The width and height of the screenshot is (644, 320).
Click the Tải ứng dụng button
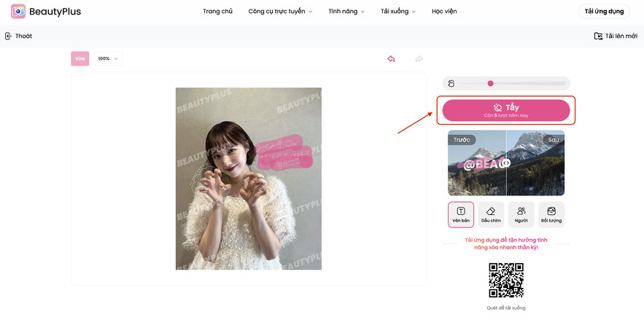pos(604,12)
